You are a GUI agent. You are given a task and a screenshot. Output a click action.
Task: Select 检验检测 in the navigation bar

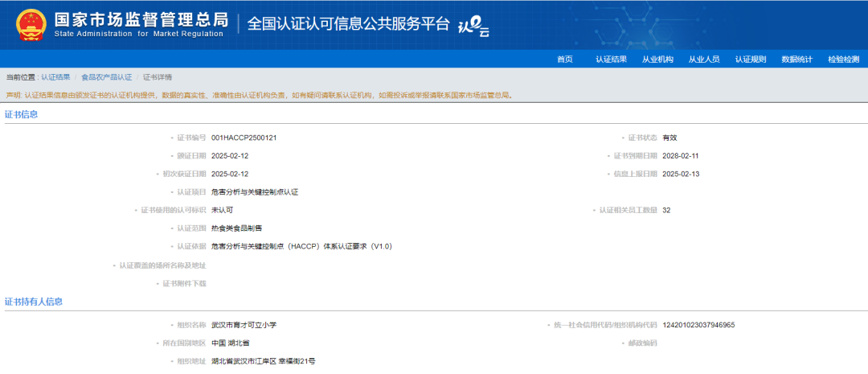pyautogui.click(x=843, y=60)
